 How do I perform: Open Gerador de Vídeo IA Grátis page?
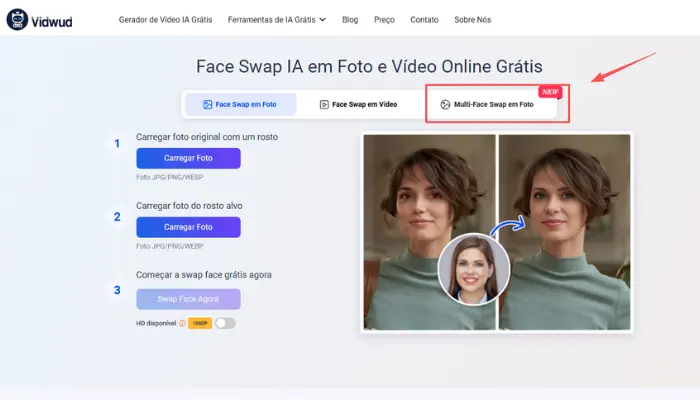[165, 20]
